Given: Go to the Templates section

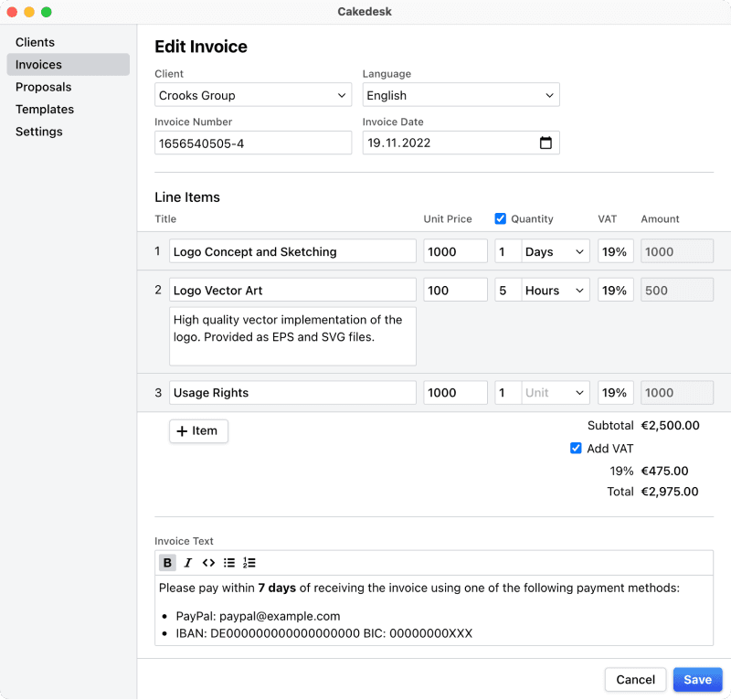Looking at the screenshot, I should (46, 109).
